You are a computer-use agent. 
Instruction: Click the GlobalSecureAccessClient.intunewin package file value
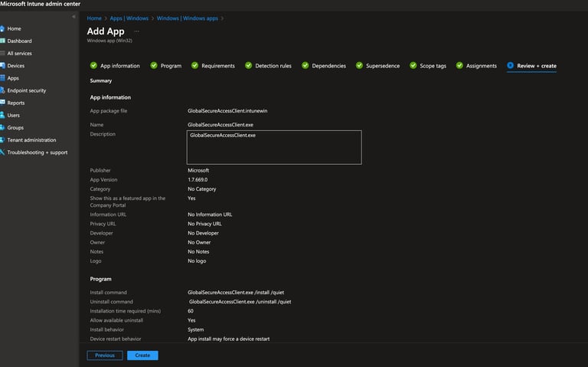[227, 110]
